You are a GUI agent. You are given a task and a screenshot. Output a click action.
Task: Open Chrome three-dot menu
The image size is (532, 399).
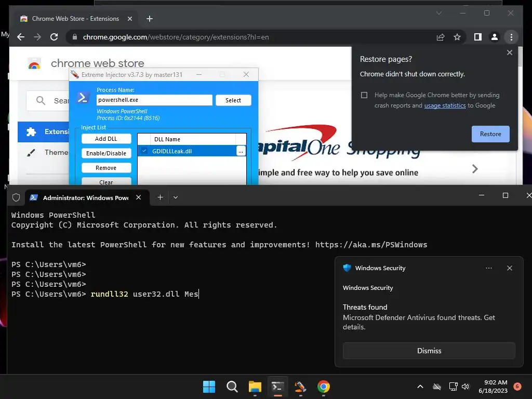(511, 37)
